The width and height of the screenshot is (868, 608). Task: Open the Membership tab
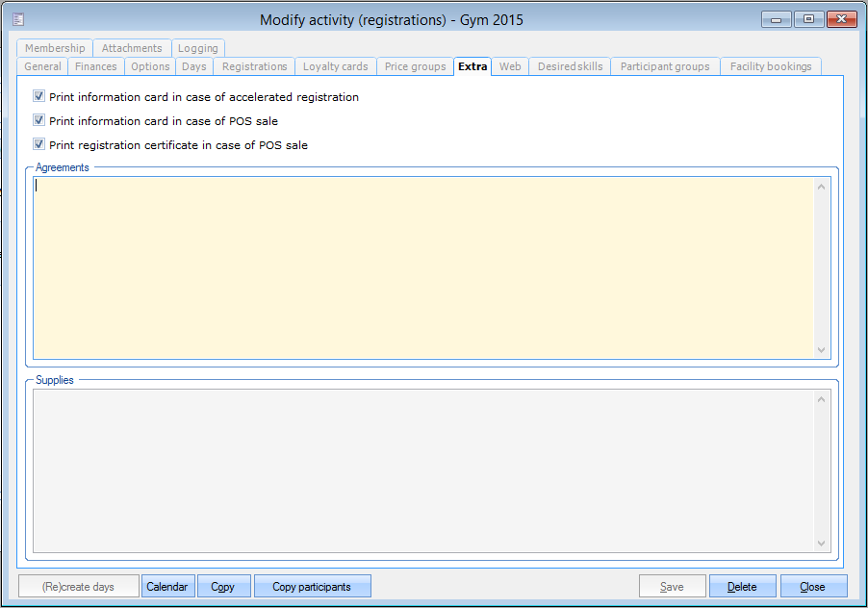(x=55, y=48)
